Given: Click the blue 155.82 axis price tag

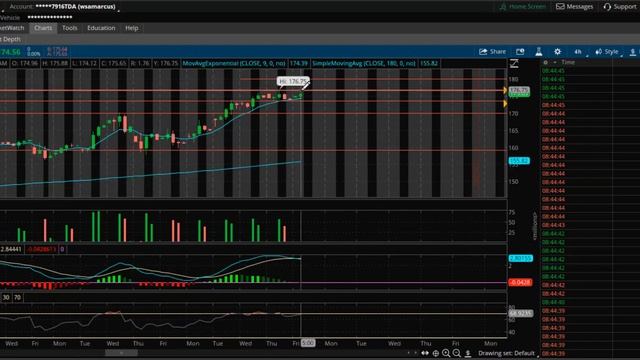Looking at the screenshot, I should [x=519, y=161].
